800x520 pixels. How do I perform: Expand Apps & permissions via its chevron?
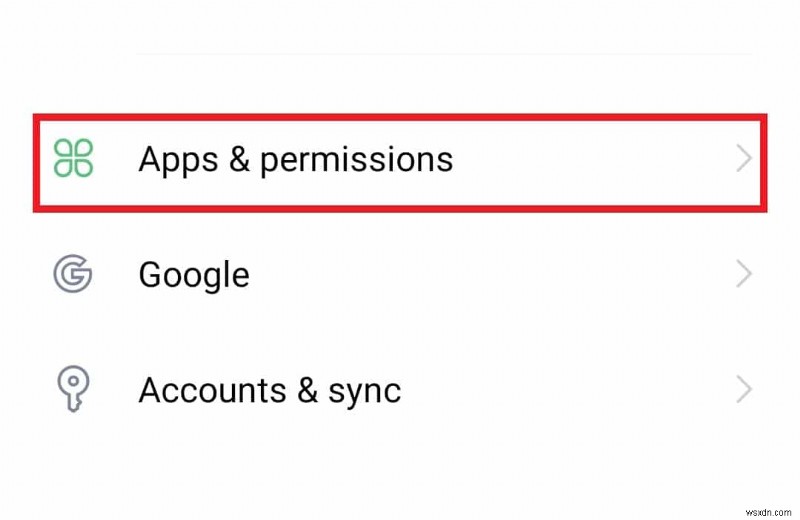[743, 159]
